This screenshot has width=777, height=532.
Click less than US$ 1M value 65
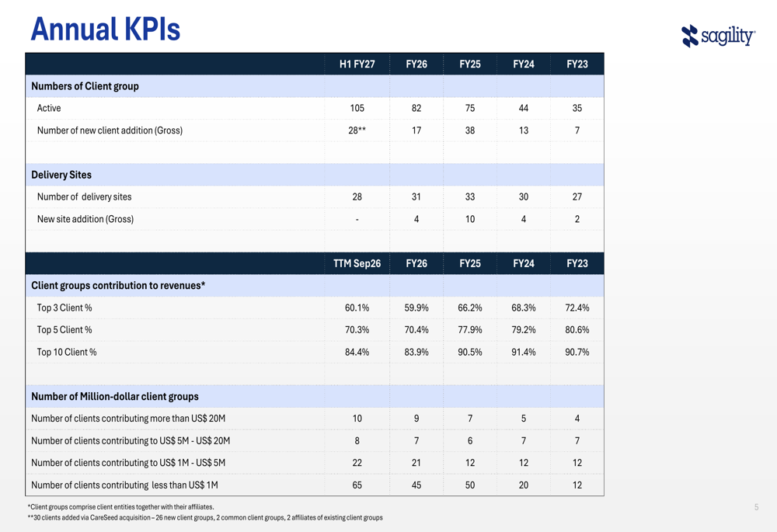[x=357, y=485]
